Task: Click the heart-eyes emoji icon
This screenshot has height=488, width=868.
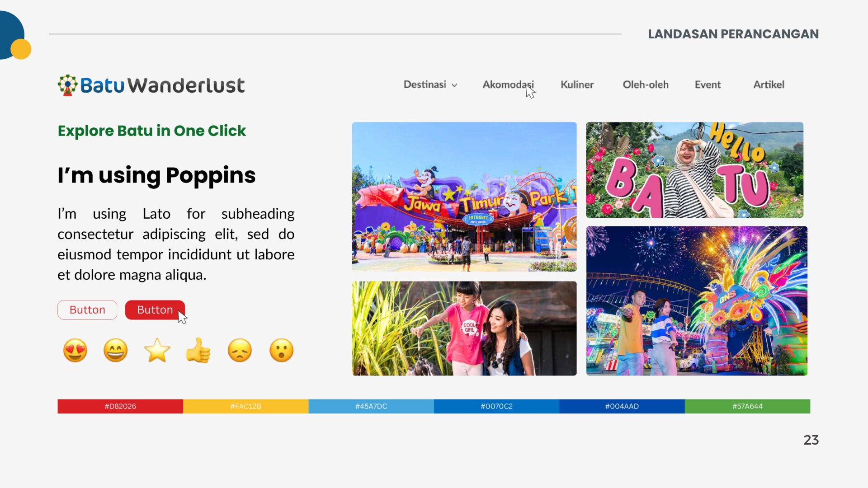Action: point(75,350)
